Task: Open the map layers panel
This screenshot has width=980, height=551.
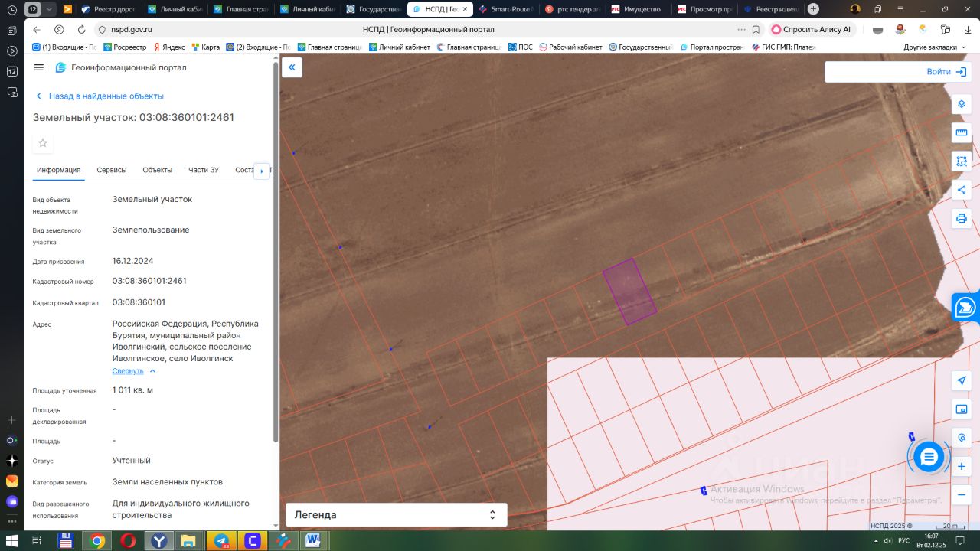Action: point(962,104)
